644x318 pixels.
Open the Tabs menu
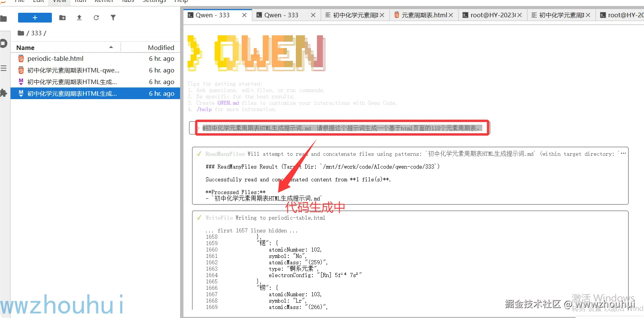pos(128,2)
